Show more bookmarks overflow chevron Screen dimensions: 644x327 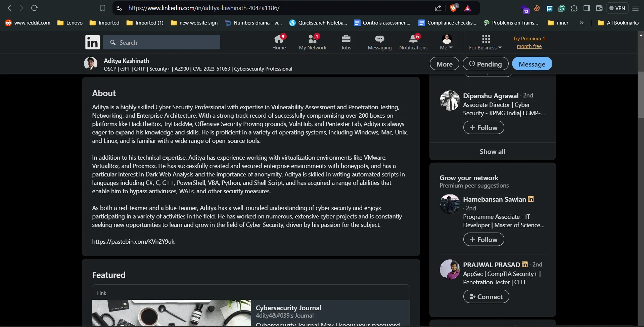pyautogui.click(x=582, y=23)
